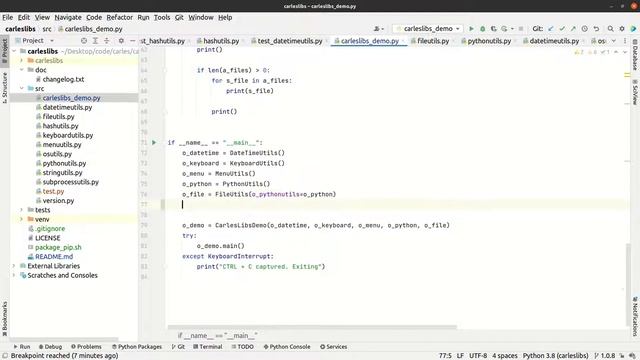The image size is (640, 360).
Task: Open the SciView tool window
Action: [x=635, y=93]
